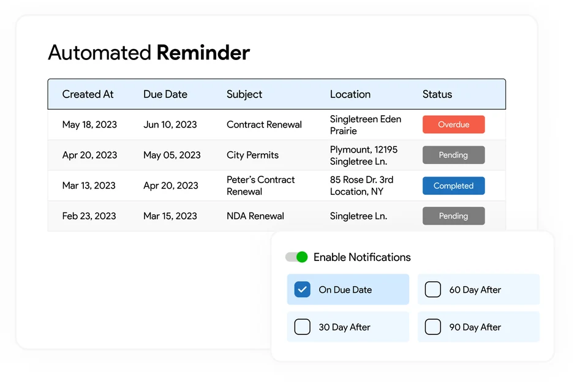Open the NDA Renewal subject
The image size is (588, 392).
tap(255, 216)
